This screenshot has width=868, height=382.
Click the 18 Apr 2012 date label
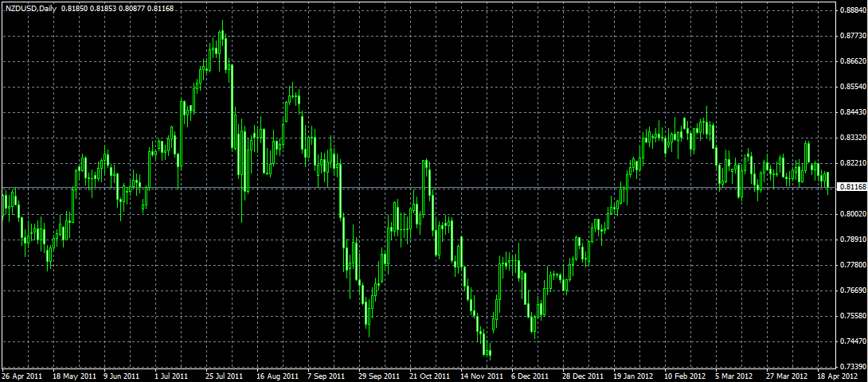pyautogui.click(x=838, y=376)
